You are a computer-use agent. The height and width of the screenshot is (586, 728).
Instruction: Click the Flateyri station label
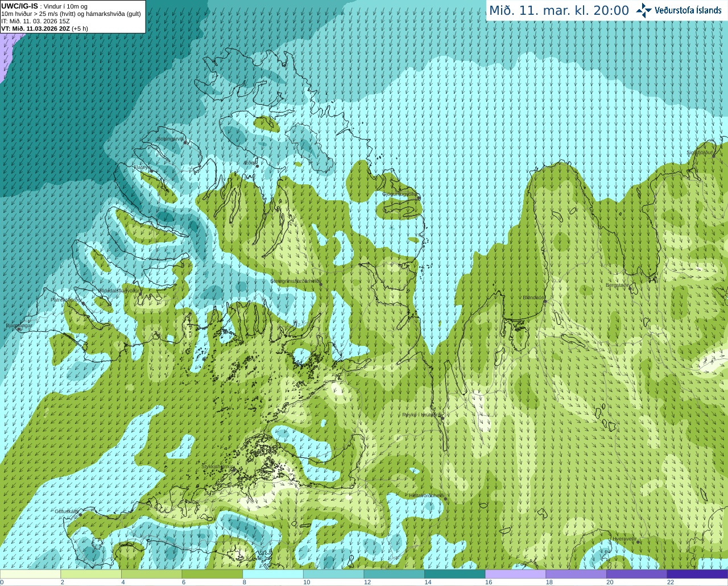pos(141,167)
